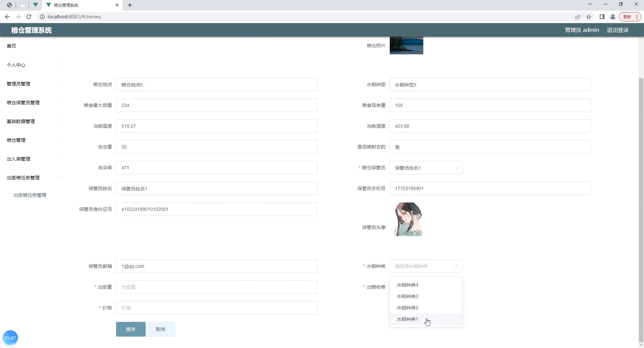
Task: Expand 粮仓保管员管理 sidebar menu
Action: 34,103
